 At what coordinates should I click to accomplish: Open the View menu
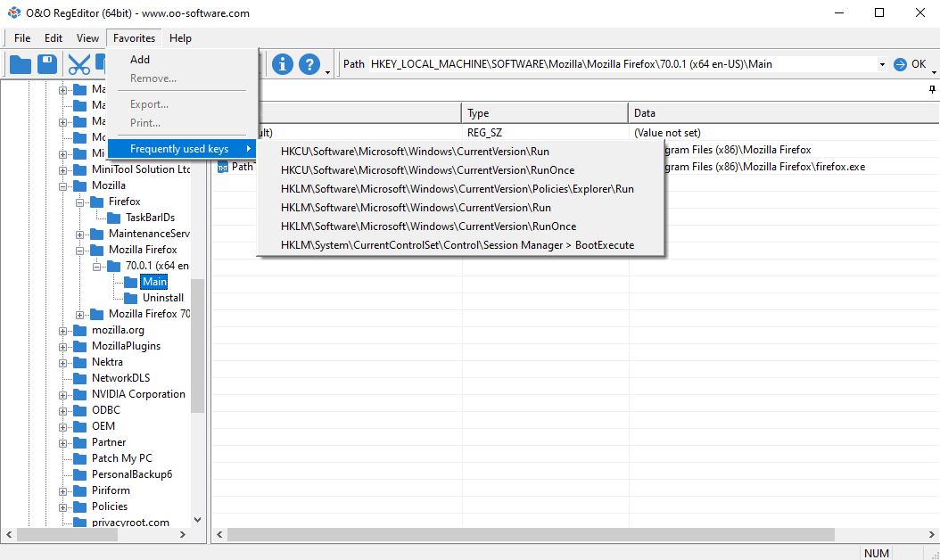tap(87, 37)
